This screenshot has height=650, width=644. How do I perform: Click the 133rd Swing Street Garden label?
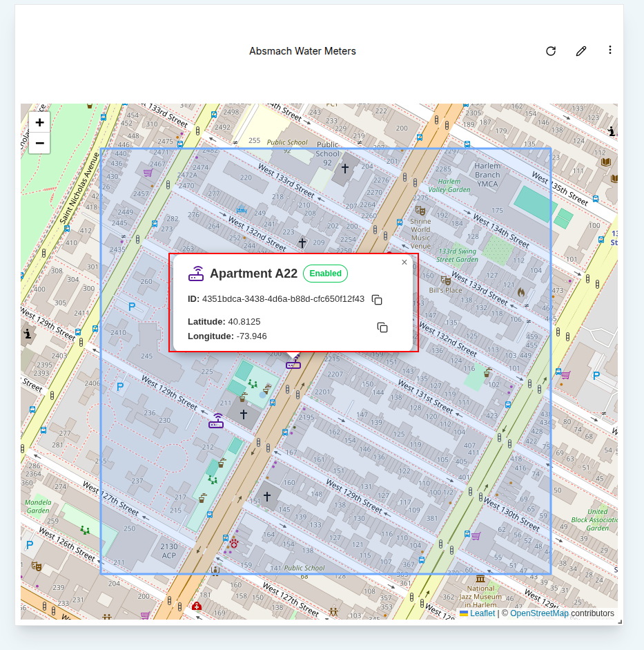coord(457,256)
